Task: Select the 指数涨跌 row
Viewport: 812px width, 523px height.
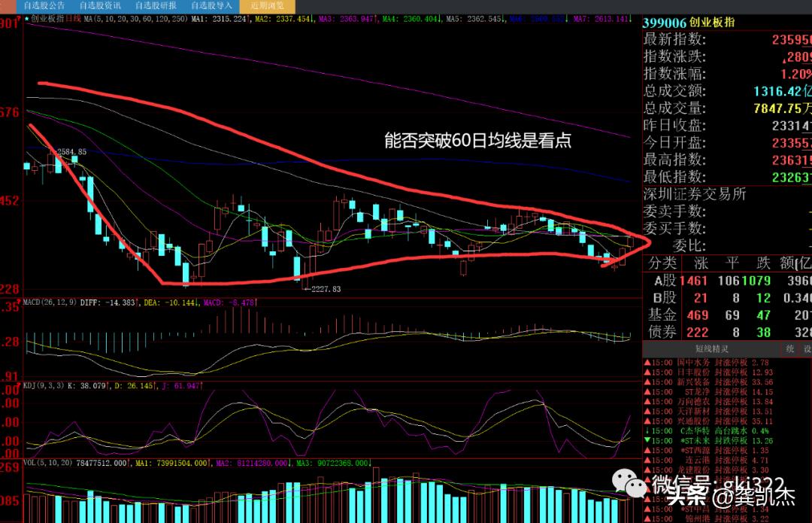Action: 727,56
